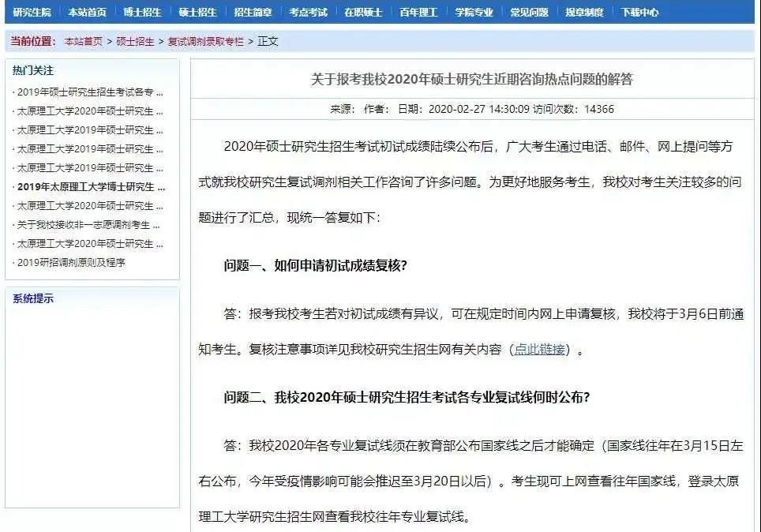Image resolution: width=761 pixels, height=532 pixels.
Task: Open the 规章制度 navigation item
Action: click(584, 13)
